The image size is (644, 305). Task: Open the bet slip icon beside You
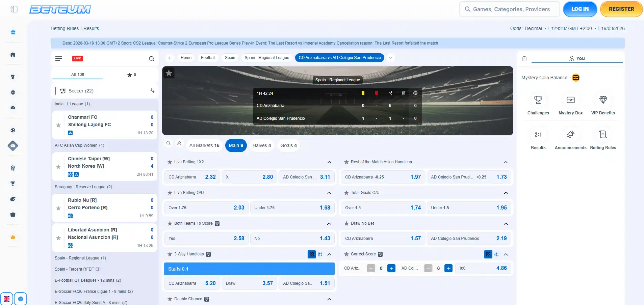[x=524, y=59]
